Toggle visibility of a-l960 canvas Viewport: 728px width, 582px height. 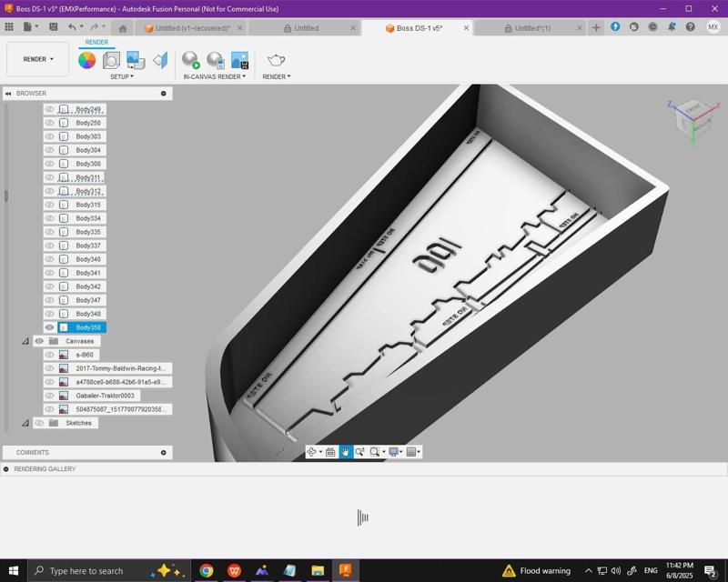tap(49, 355)
